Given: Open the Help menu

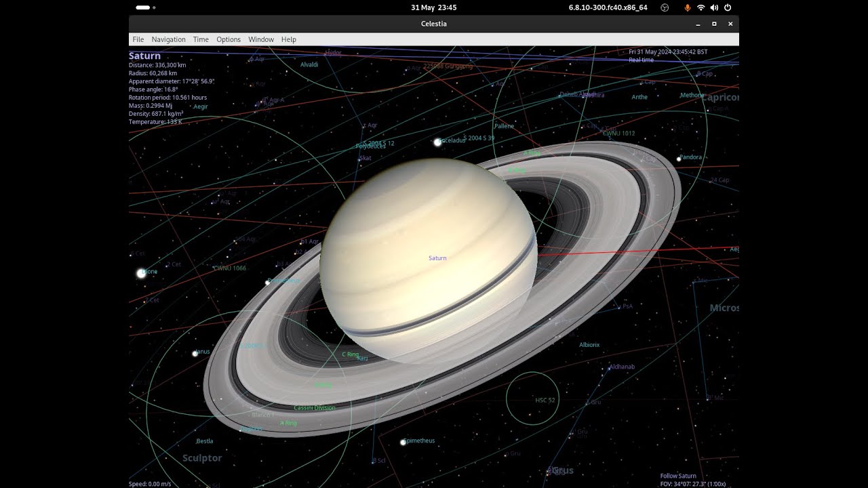Looking at the screenshot, I should (x=289, y=39).
